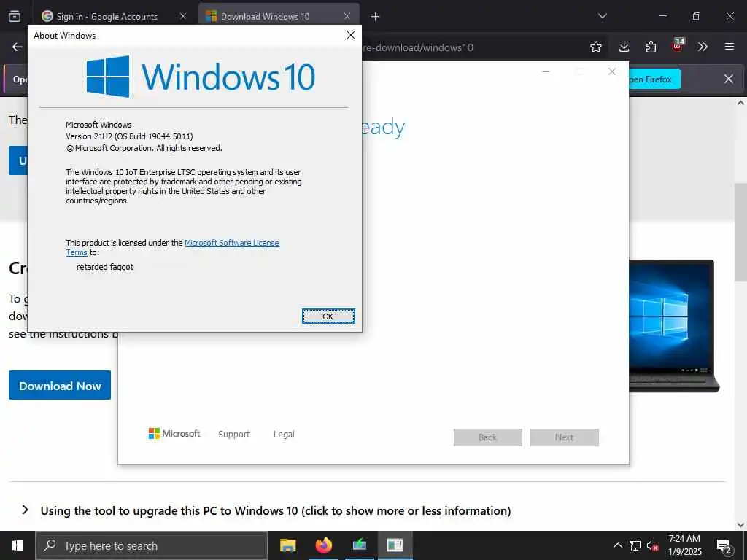747x560 pixels.
Task: Click the Microsoft logo in setup window
Action: pos(174,433)
